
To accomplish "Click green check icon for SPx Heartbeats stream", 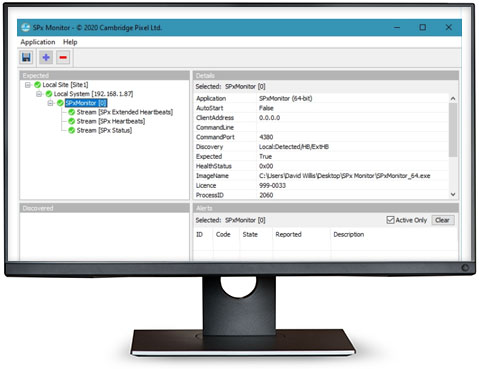I will click(x=72, y=121).
